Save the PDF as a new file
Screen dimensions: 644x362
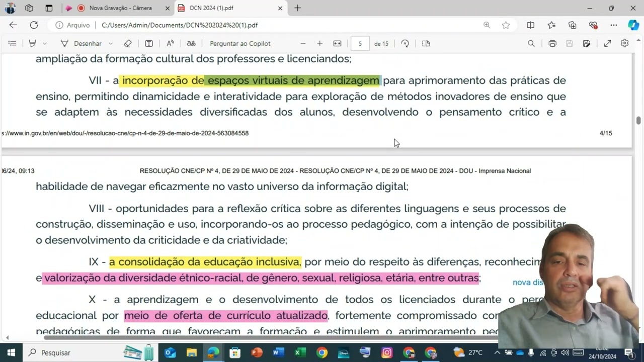(587, 44)
